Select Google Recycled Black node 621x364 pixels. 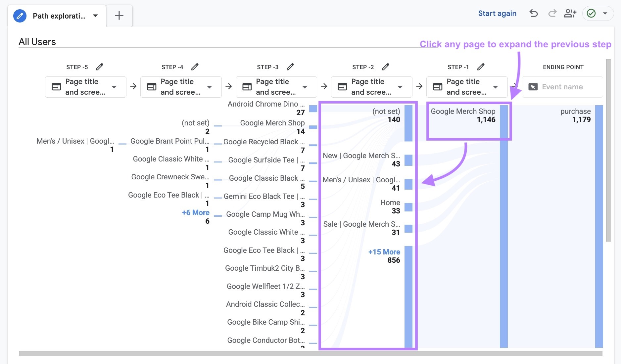tap(264, 146)
